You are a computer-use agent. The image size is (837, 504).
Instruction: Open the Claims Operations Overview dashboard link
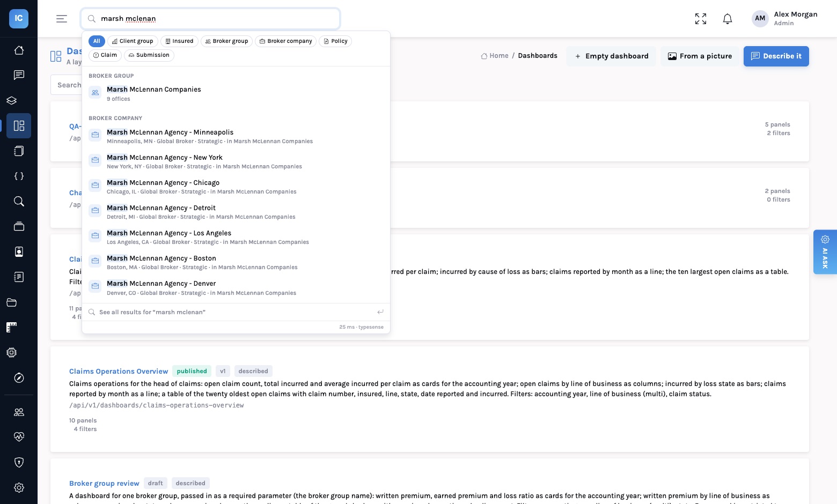[x=119, y=371]
